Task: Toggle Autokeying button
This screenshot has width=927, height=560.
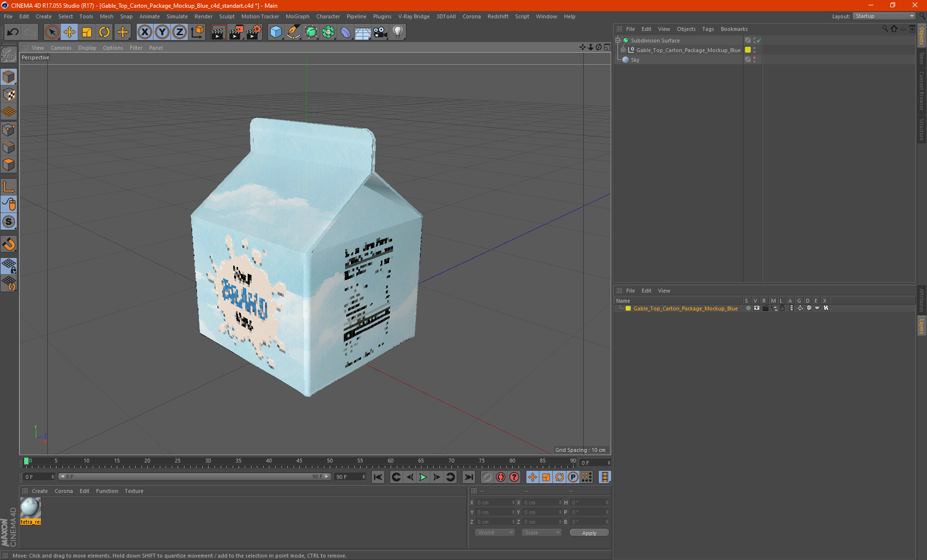Action: [501, 477]
